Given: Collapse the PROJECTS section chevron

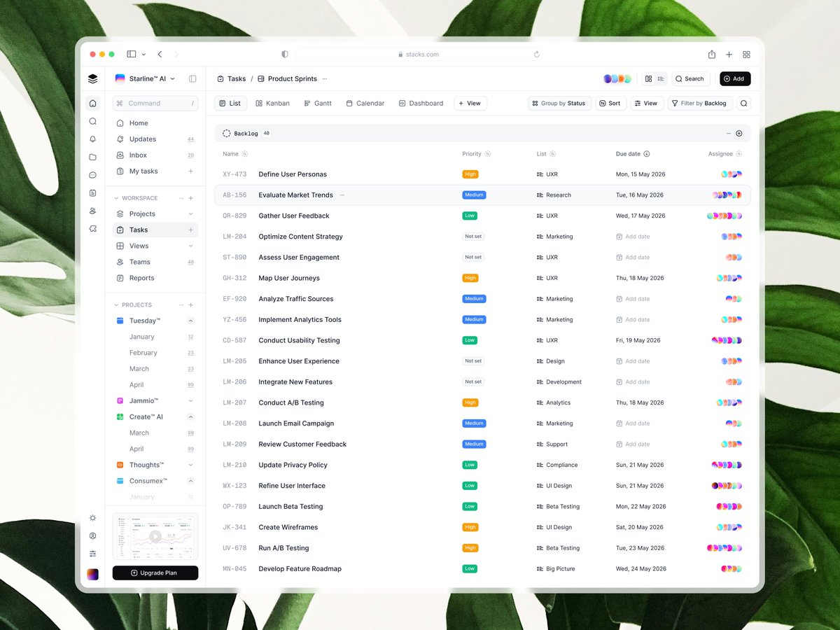Looking at the screenshot, I should point(116,305).
